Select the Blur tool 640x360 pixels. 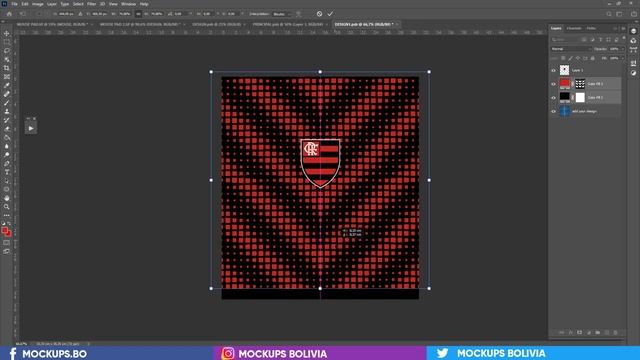pos(7,146)
